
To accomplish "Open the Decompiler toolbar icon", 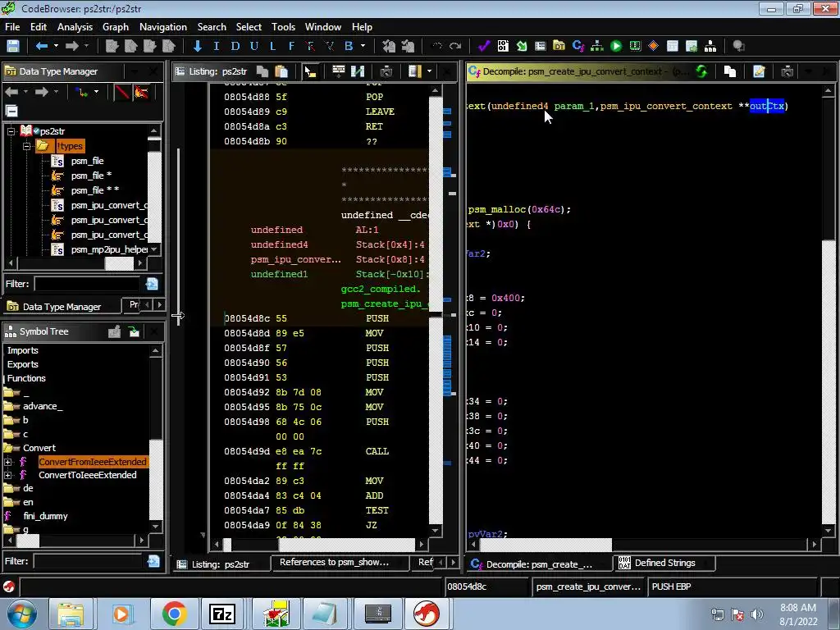I will point(578,46).
